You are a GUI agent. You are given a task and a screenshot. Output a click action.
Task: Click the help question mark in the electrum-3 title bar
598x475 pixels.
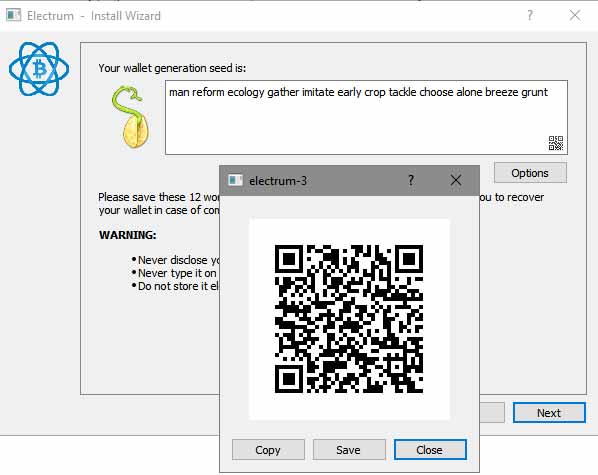[x=411, y=180]
